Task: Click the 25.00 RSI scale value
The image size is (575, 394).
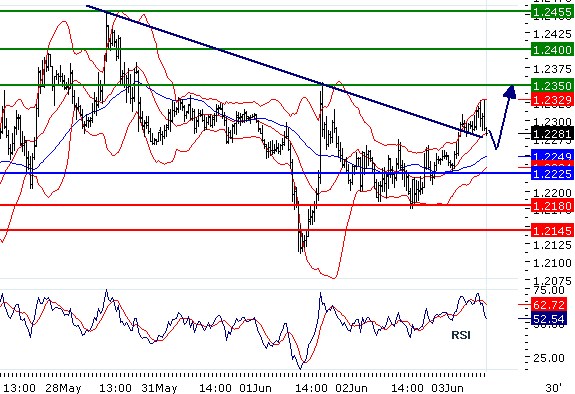Action: 549,358
